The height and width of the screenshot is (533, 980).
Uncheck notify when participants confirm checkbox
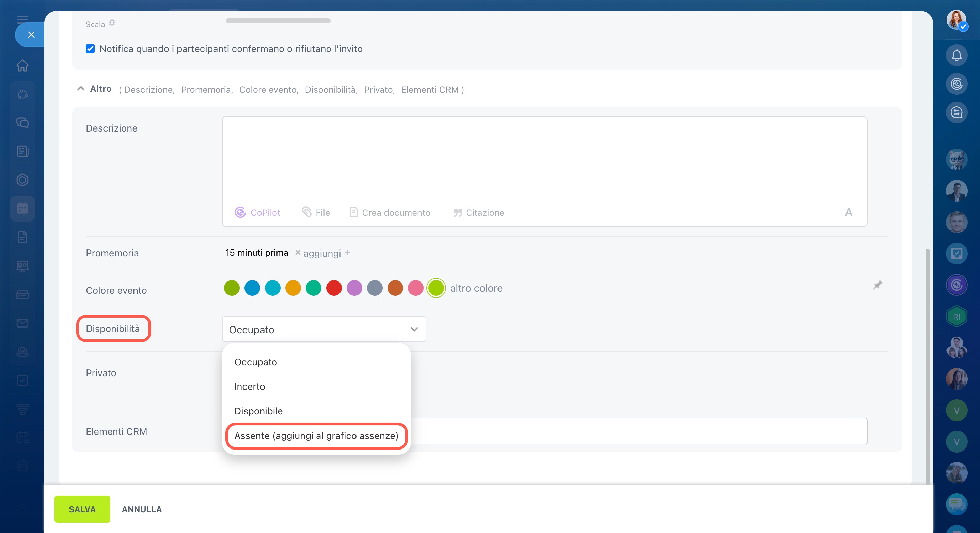(90, 49)
